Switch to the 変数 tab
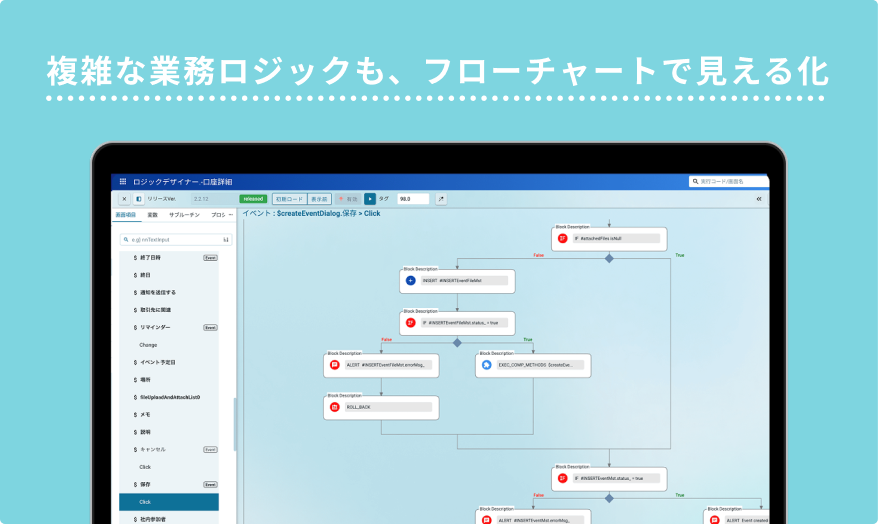878x524 pixels. 152,215
